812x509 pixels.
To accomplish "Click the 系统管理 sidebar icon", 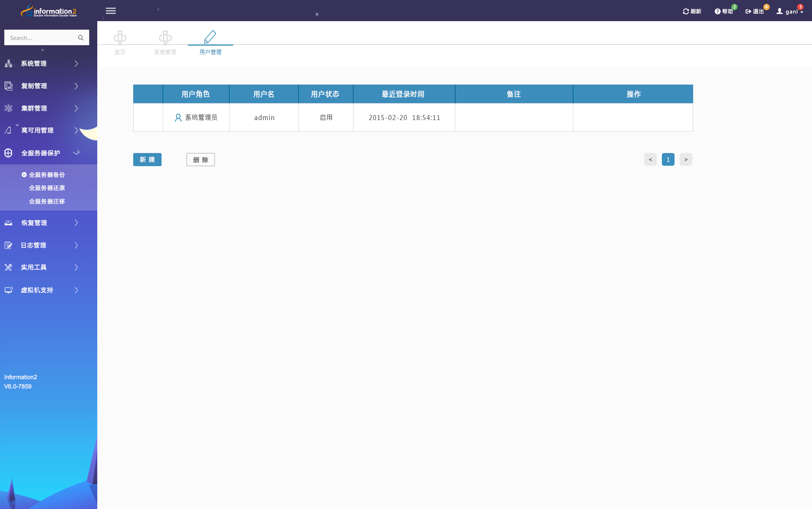I will [8, 63].
